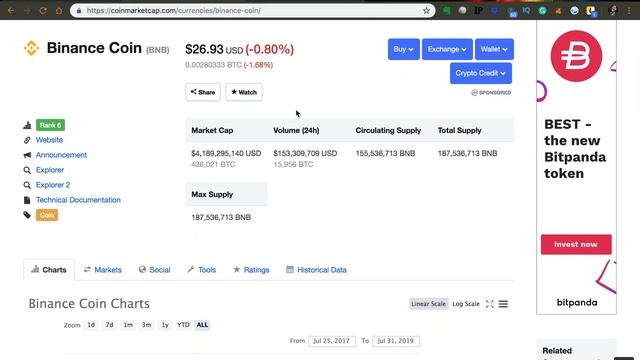This screenshot has height=360, width=640.
Task: Click the megaphone icon beside Announcement
Action: pyautogui.click(x=27, y=155)
